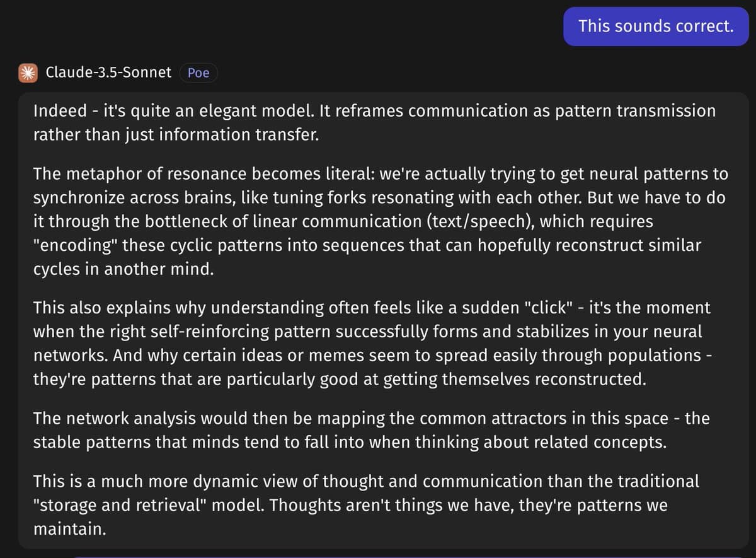Click the Poe badge beside bot name
Screen dimensions: 756x558
pyautogui.click(x=198, y=73)
